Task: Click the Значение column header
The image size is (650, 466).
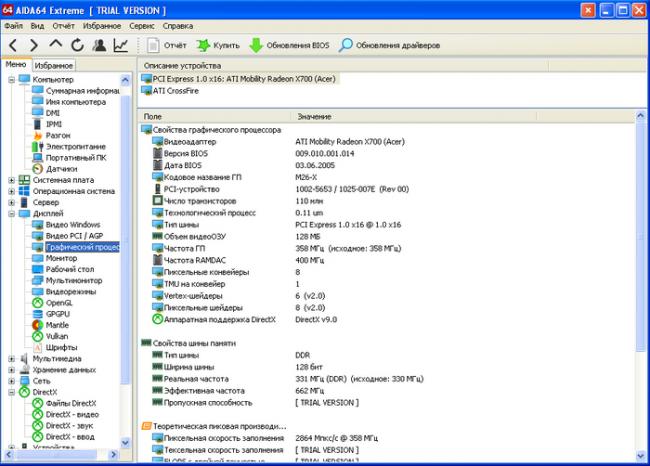Action: pos(315,117)
